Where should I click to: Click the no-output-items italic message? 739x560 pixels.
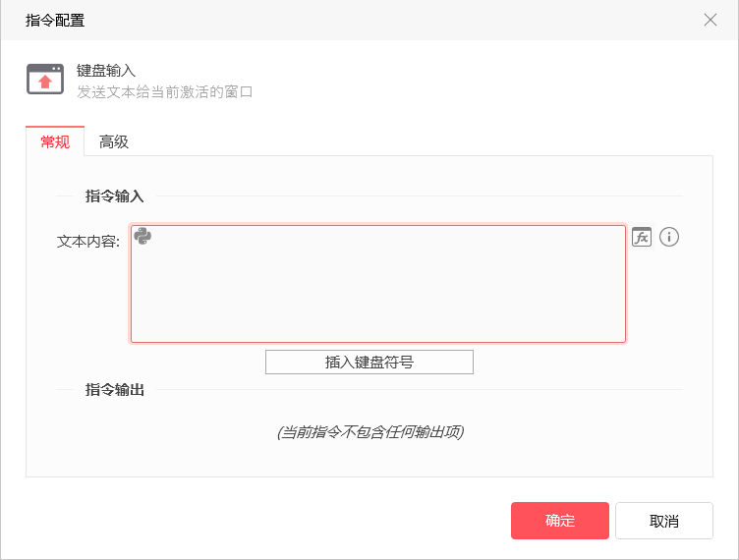point(370,431)
